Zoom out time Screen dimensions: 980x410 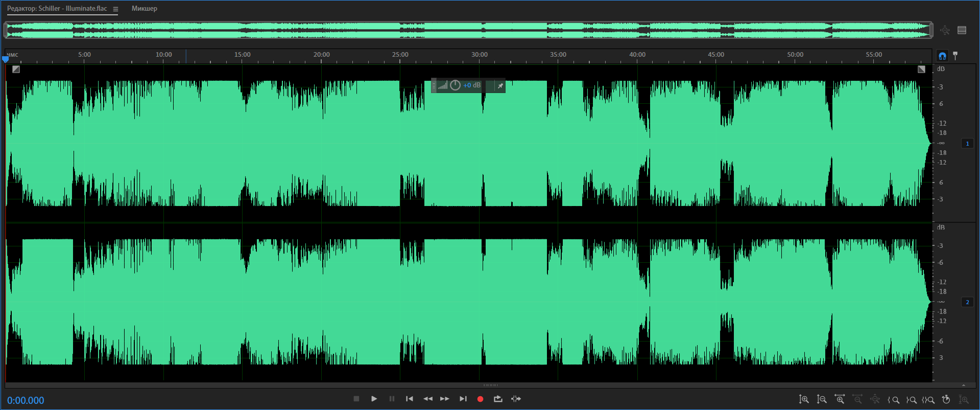[857, 399]
